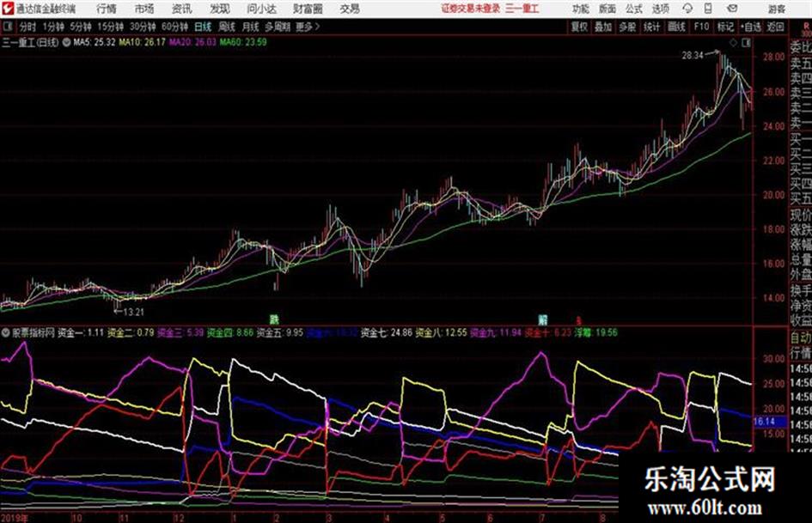Click the 叠加 overlay toolbar button
This screenshot has width=812, height=523.
point(603,27)
